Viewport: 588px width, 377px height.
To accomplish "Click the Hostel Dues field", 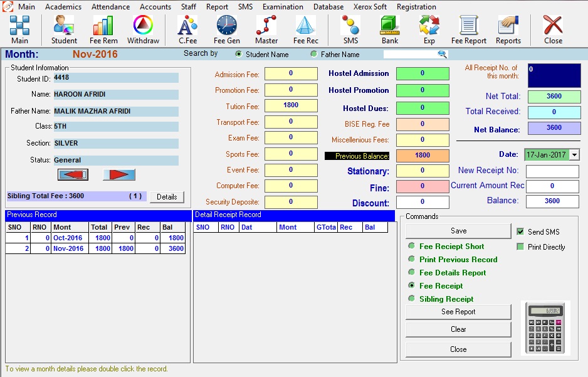I will tap(423, 108).
